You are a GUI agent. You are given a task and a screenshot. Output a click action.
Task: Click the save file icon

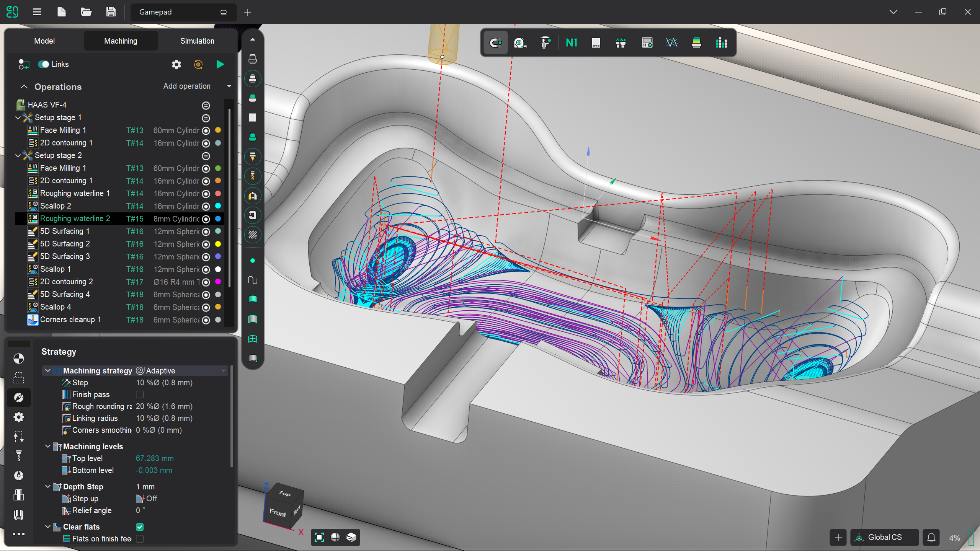(x=111, y=12)
